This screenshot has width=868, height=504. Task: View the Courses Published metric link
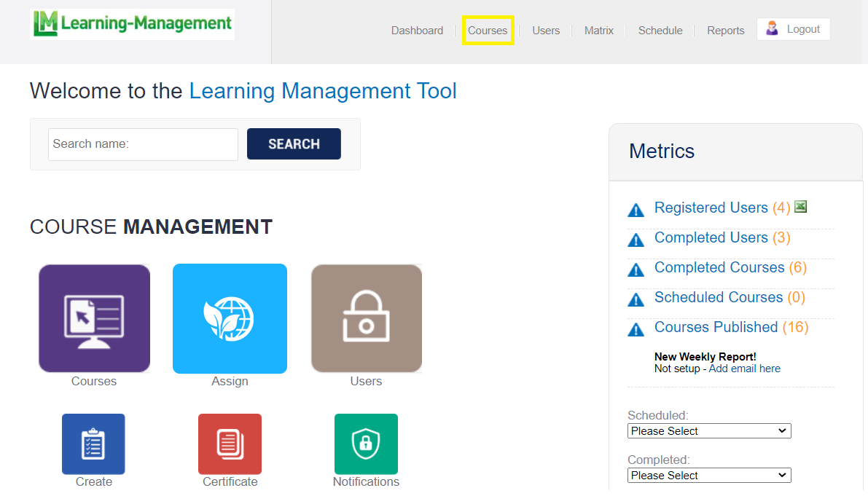pos(716,327)
